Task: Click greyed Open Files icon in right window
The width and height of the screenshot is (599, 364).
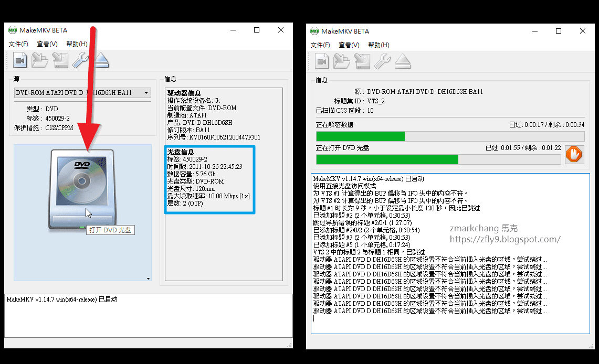Action: [322, 61]
